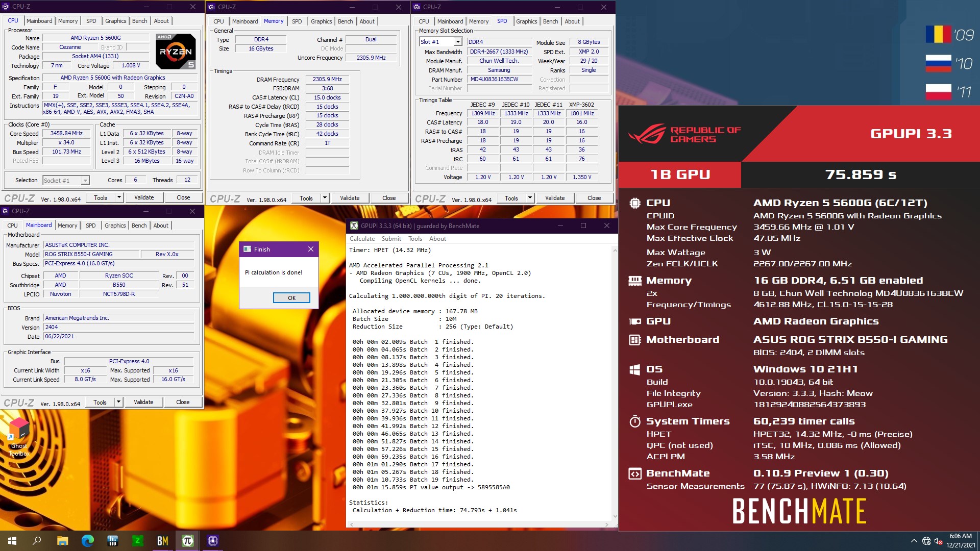The height and width of the screenshot is (551, 980).
Task: Click the BIOS version 2404 field
Action: pyautogui.click(x=118, y=327)
